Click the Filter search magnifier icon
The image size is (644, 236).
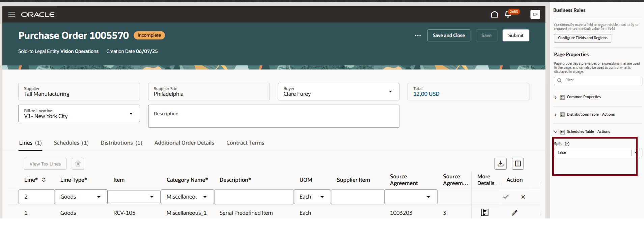[x=560, y=81]
